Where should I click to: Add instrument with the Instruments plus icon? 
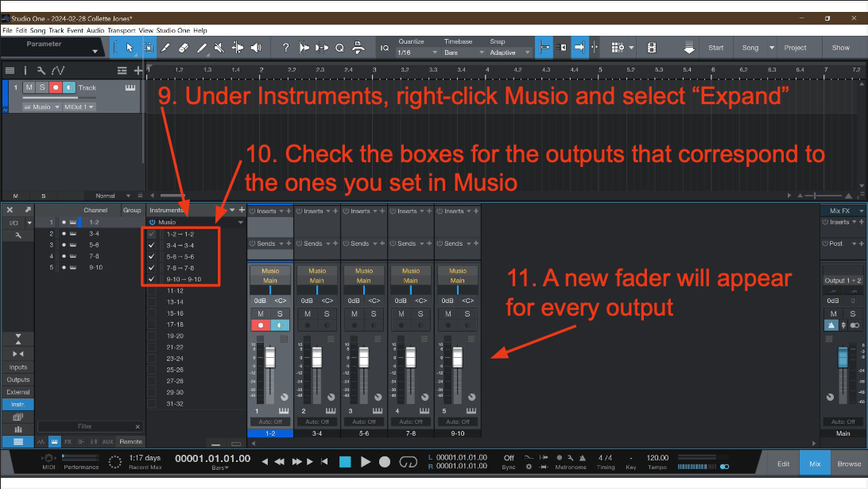pos(242,210)
